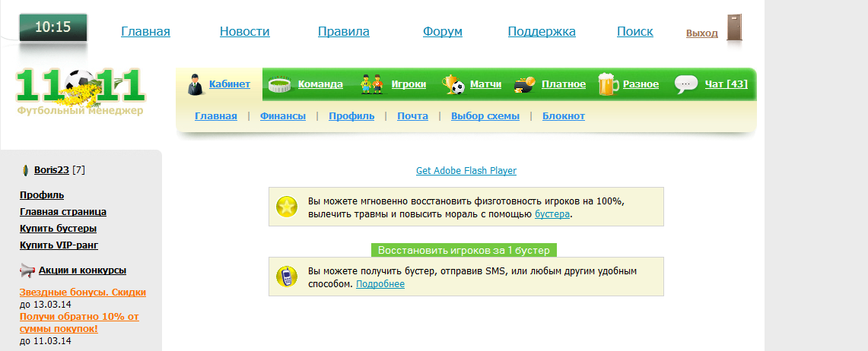The width and height of the screenshot is (868, 351).
Task: Open the Финансы submenu item
Action: tap(282, 116)
